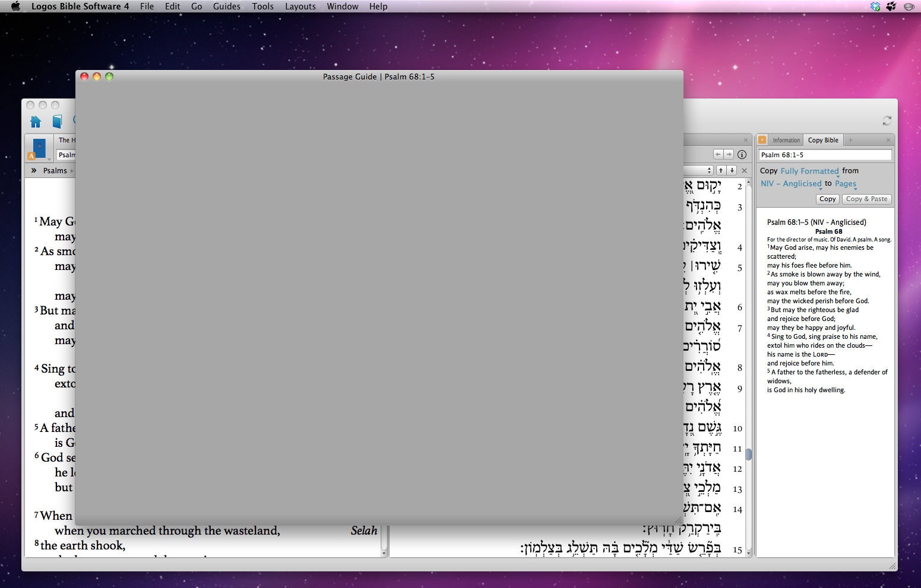Open the Help menu
921x588 pixels.
tap(378, 7)
